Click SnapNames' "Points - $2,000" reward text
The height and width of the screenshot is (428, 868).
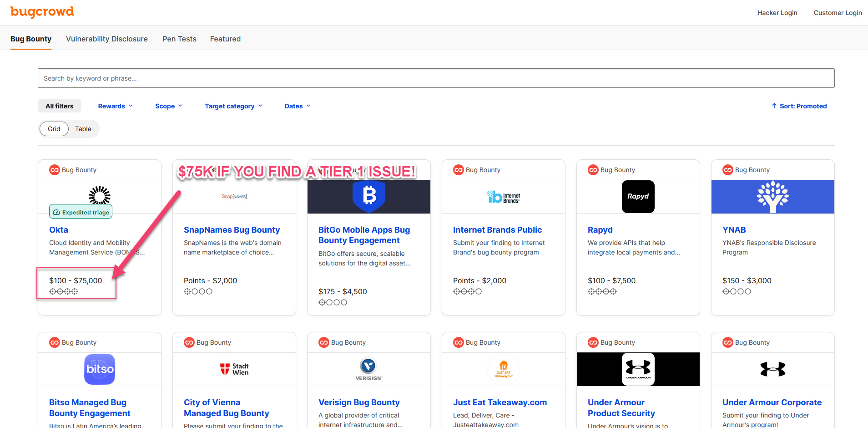[x=210, y=280]
